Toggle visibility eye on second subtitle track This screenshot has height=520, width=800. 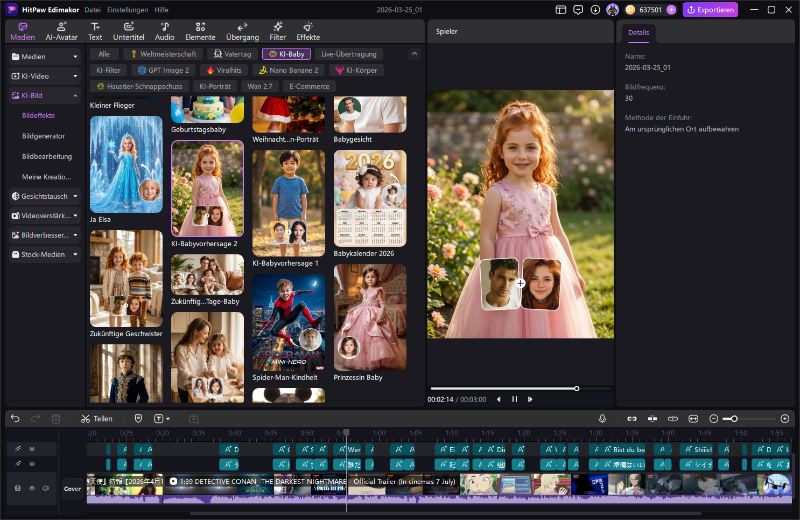click(32, 464)
